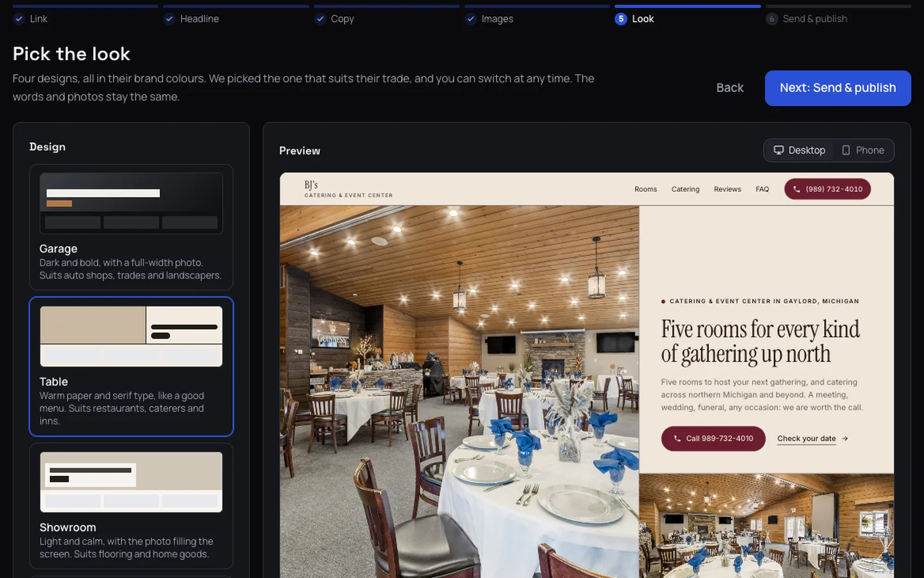Image resolution: width=924 pixels, height=578 pixels.
Task: Open Rooms in the preview navigation
Action: (x=646, y=189)
